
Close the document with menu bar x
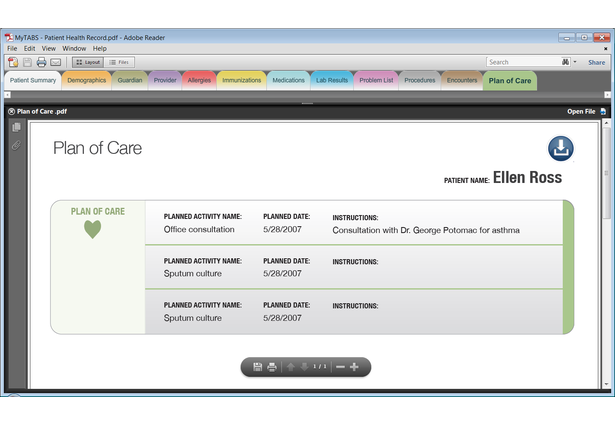point(605,49)
